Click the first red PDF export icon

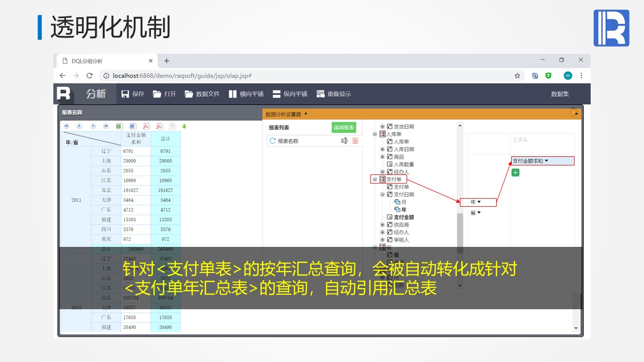click(x=146, y=126)
